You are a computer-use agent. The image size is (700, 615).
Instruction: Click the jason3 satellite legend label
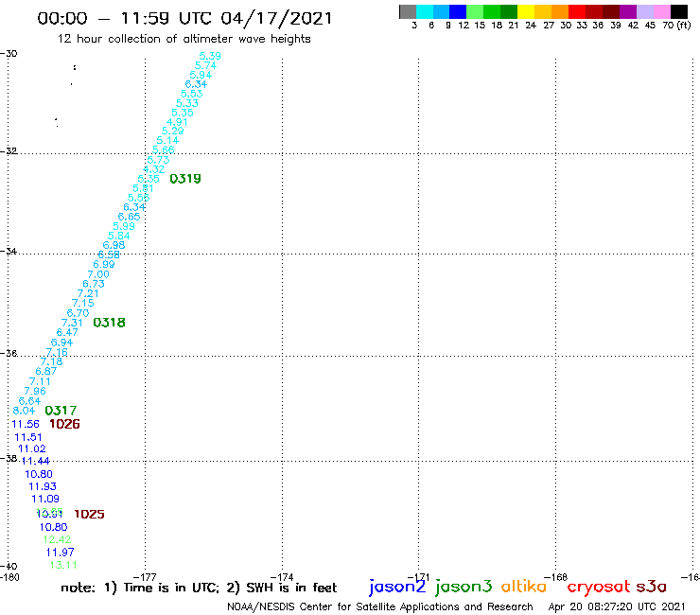click(x=464, y=587)
